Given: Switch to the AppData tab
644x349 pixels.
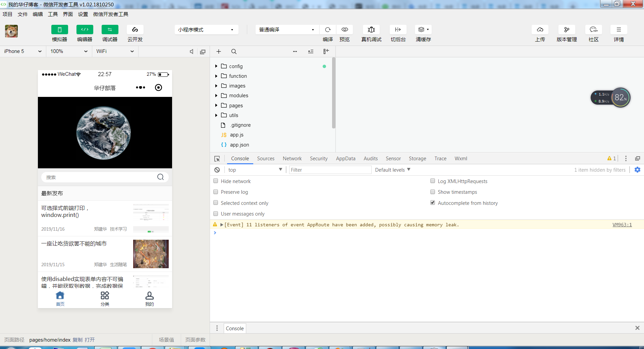Looking at the screenshot, I should point(345,159).
